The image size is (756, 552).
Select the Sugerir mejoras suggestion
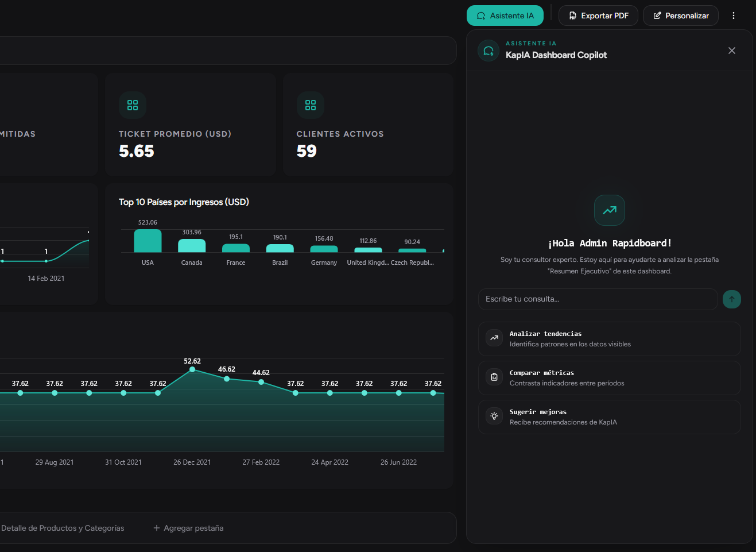(x=610, y=417)
